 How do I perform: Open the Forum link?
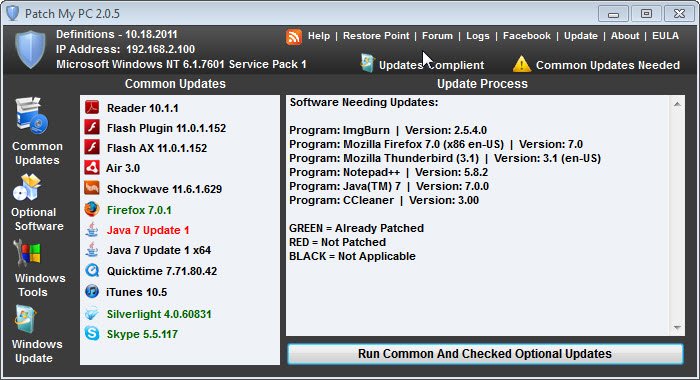[x=438, y=36]
